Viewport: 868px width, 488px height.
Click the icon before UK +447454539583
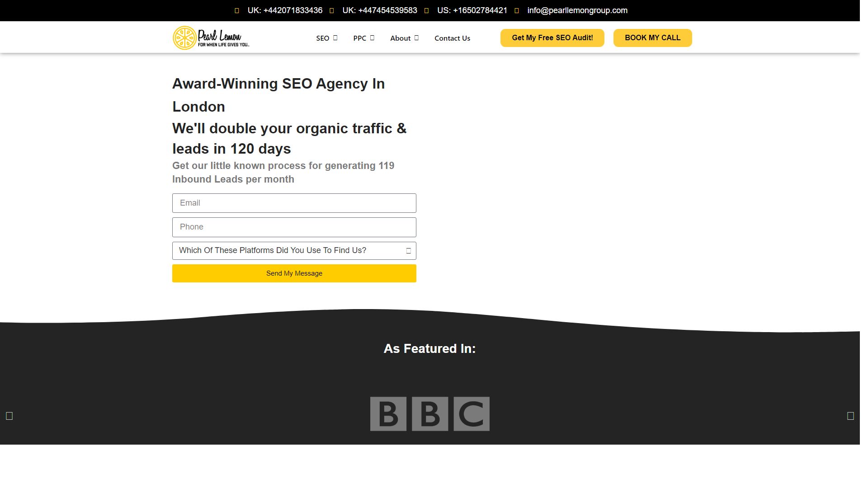point(332,10)
